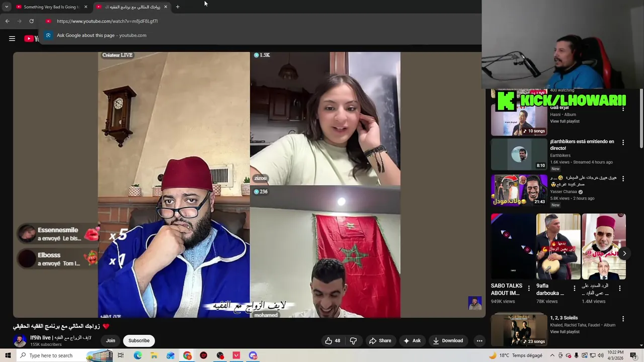644x362 pixels.
Task: Close the Arabic-titled YouTube tab
Action: [x=166, y=7]
